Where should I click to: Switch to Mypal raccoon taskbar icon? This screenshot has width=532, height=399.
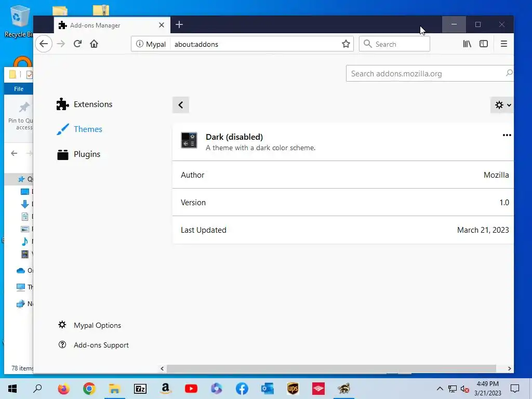344,389
